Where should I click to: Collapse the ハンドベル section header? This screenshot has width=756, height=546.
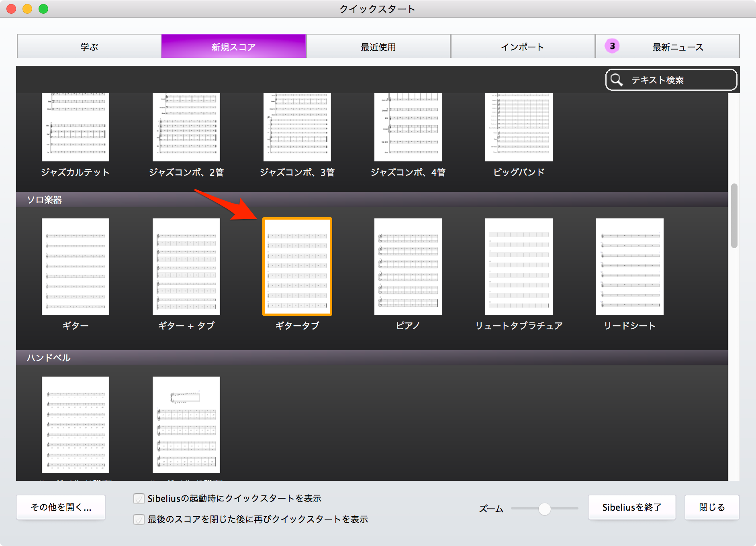[372, 358]
